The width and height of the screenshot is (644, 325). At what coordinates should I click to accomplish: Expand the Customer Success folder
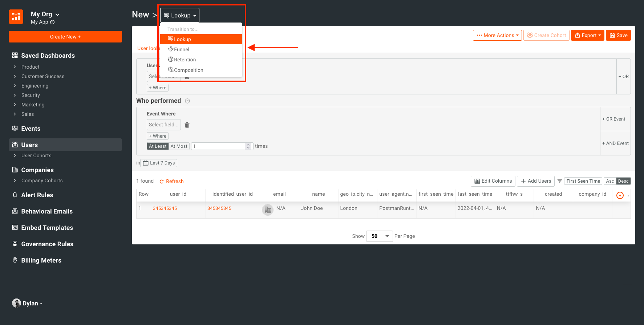tap(15, 76)
